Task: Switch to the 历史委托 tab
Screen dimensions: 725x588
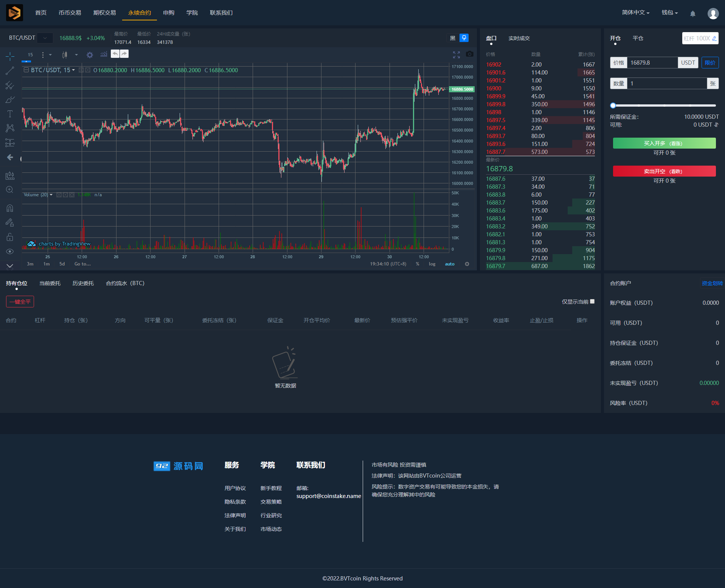Action: [83, 283]
